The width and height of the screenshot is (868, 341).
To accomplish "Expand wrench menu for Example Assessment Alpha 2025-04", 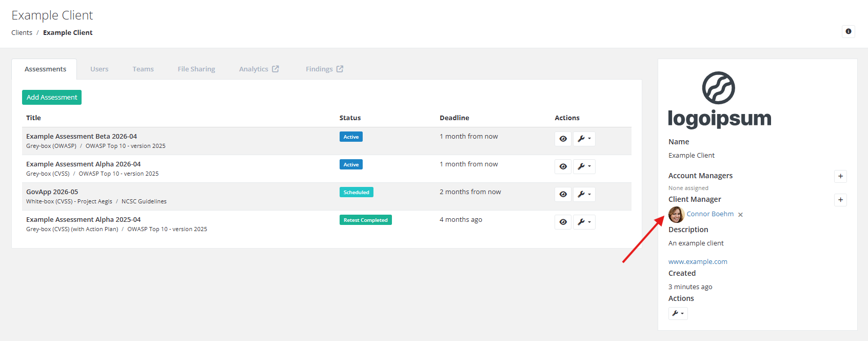I will coord(584,222).
